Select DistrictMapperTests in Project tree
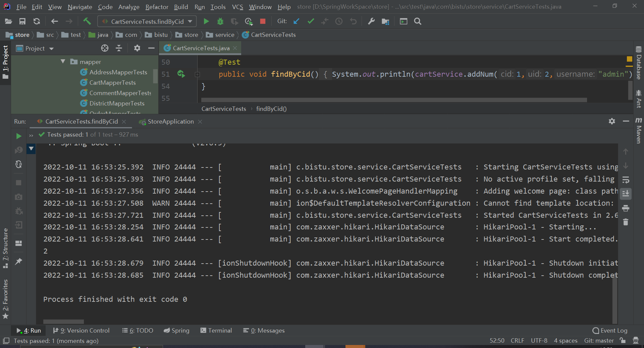This screenshot has width=644, height=348. click(117, 103)
